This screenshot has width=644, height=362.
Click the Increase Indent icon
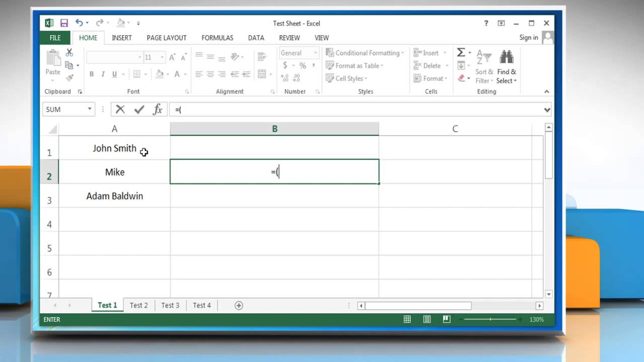[x=247, y=74]
